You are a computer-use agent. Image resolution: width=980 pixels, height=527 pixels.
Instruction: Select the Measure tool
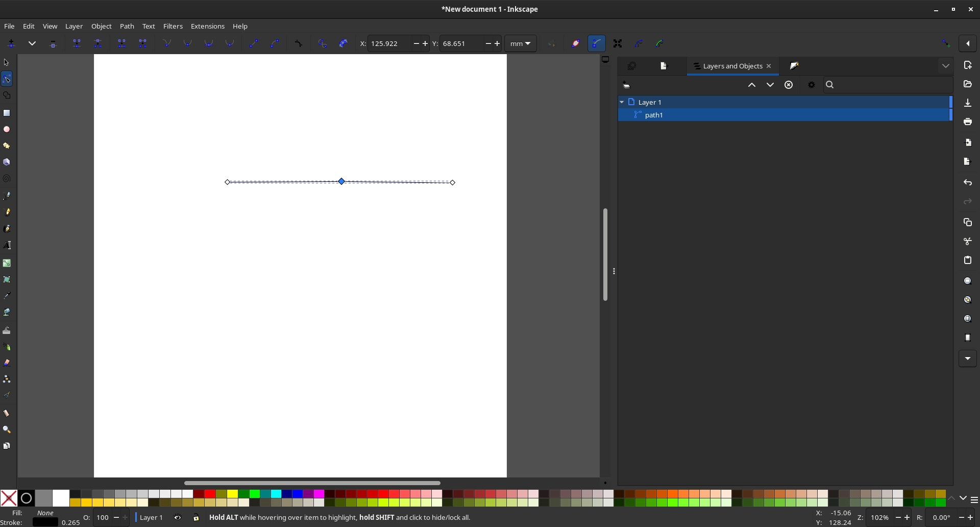[x=7, y=413]
